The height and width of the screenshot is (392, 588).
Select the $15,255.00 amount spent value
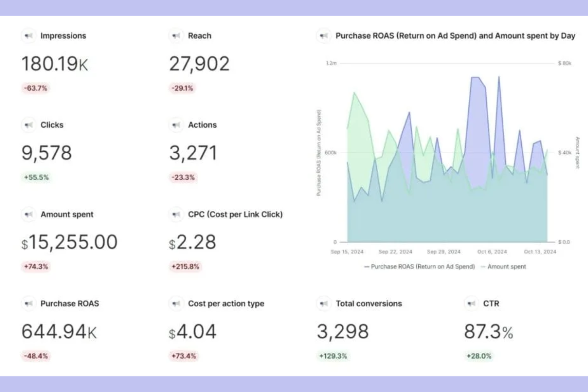pyautogui.click(x=70, y=242)
